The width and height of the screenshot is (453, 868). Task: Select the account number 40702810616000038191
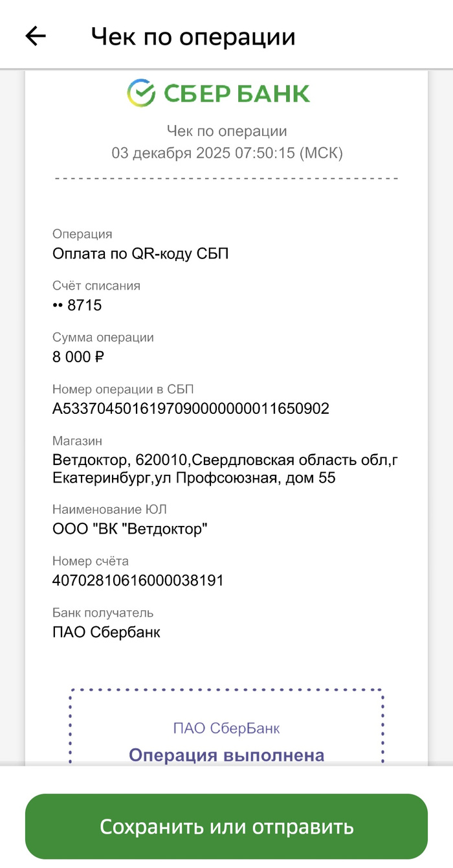click(x=138, y=580)
